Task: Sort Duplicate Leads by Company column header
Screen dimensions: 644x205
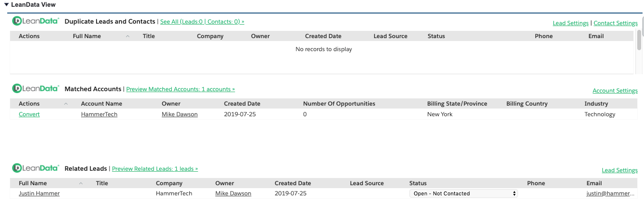Action: pos(210,36)
